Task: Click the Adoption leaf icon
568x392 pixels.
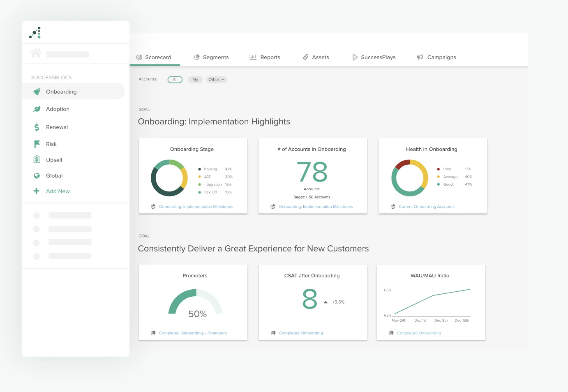Action: (x=37, y=109)
